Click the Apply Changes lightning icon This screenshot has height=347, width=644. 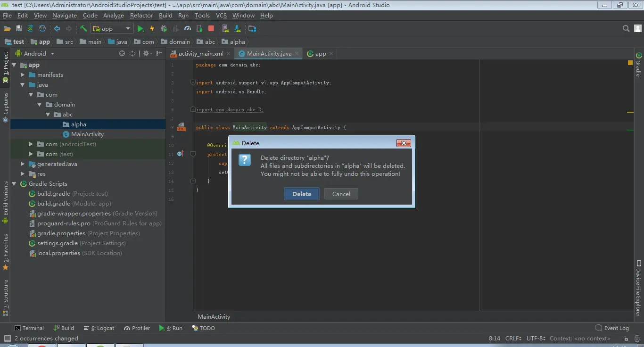tap(152, 29)
